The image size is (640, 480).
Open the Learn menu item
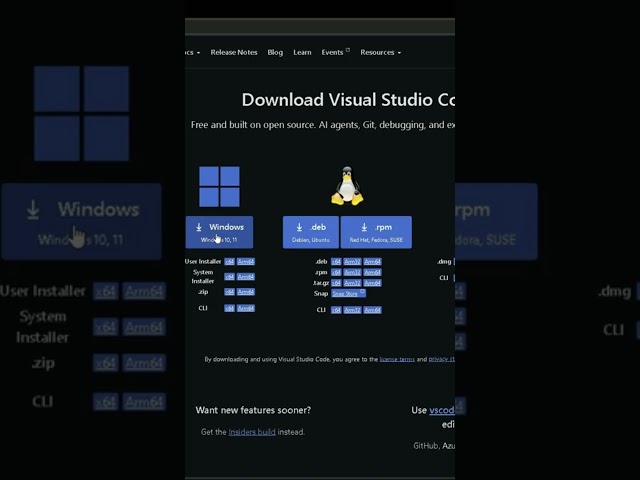[x=302, y=52]
